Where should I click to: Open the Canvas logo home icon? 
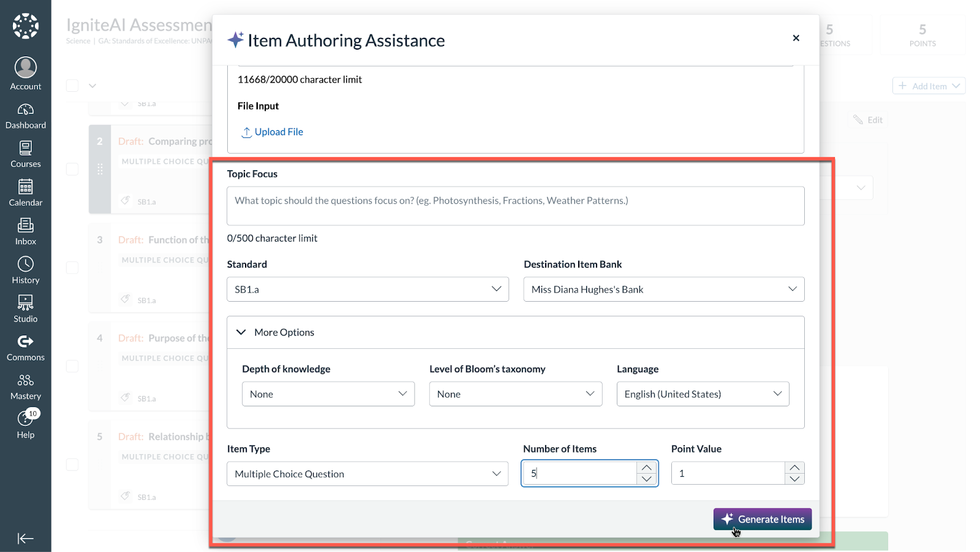click(26, 26)
